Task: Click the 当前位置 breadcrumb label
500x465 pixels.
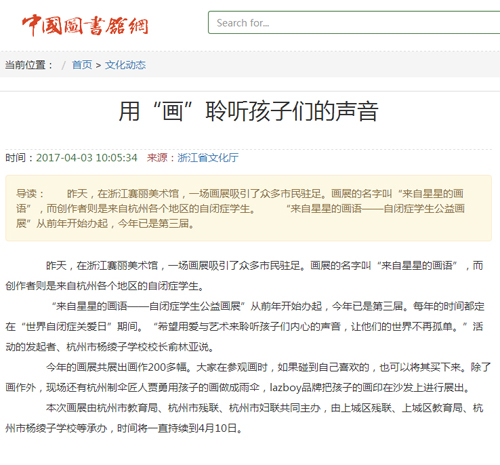Action: pos(29,65)
